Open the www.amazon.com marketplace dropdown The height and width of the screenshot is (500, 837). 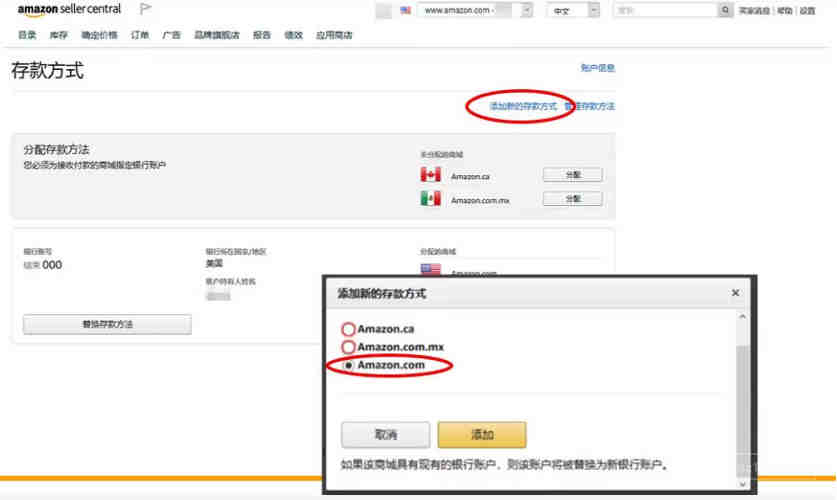point(475,10)
